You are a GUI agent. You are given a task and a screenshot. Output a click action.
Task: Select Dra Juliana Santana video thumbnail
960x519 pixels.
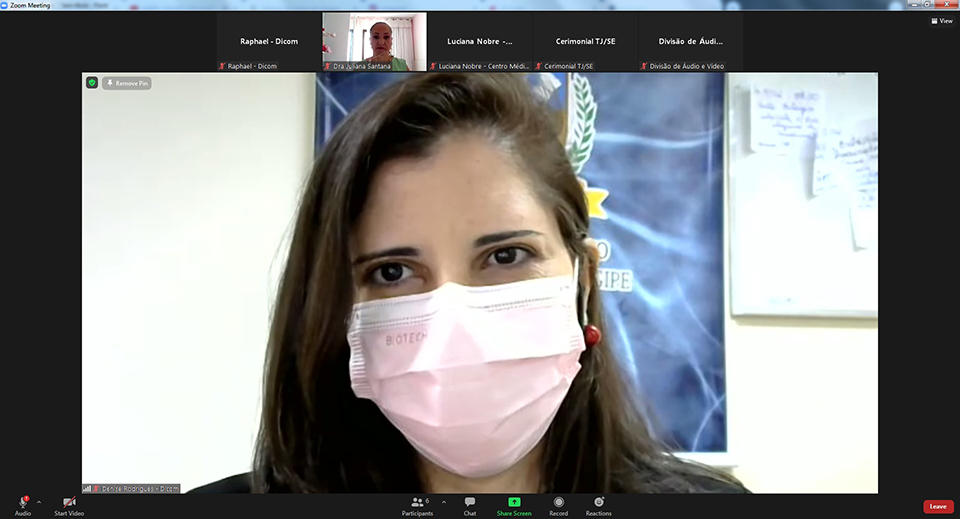point(374,40)
